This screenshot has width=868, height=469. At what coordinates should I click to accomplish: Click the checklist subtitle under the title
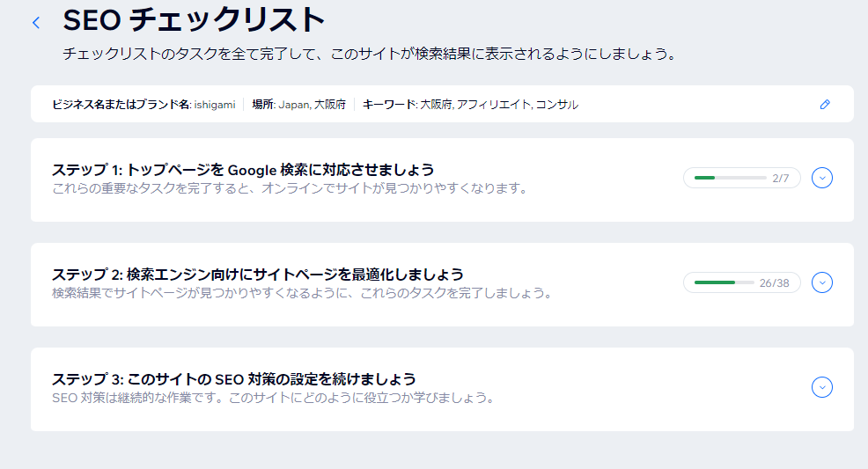[x=371, y=55]
